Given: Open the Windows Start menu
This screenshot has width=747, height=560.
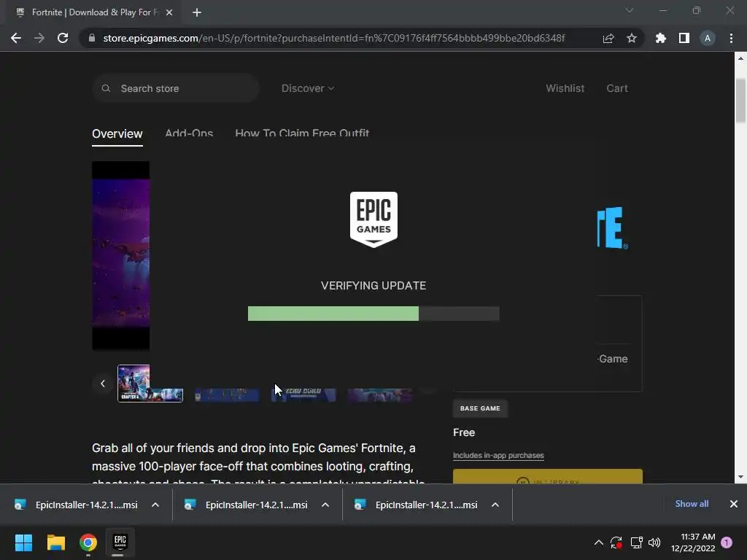Looking at the screenshot, I should [x=23, y=542].
